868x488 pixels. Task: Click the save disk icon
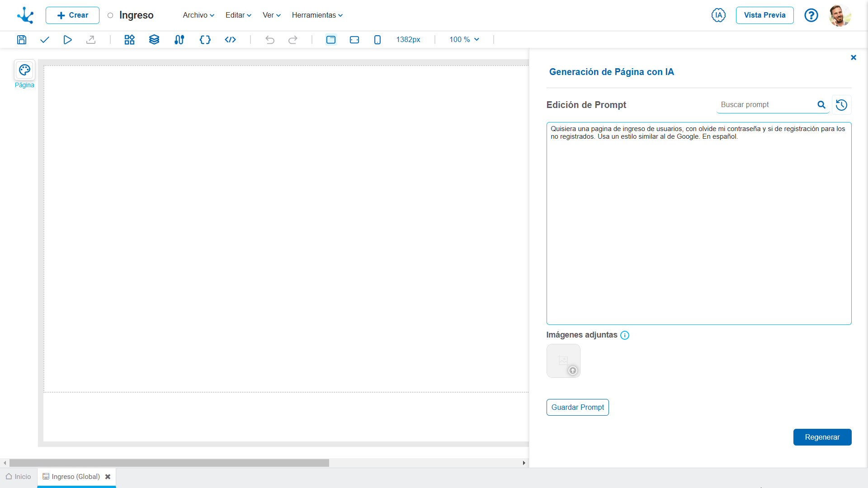tap(22, 40)
